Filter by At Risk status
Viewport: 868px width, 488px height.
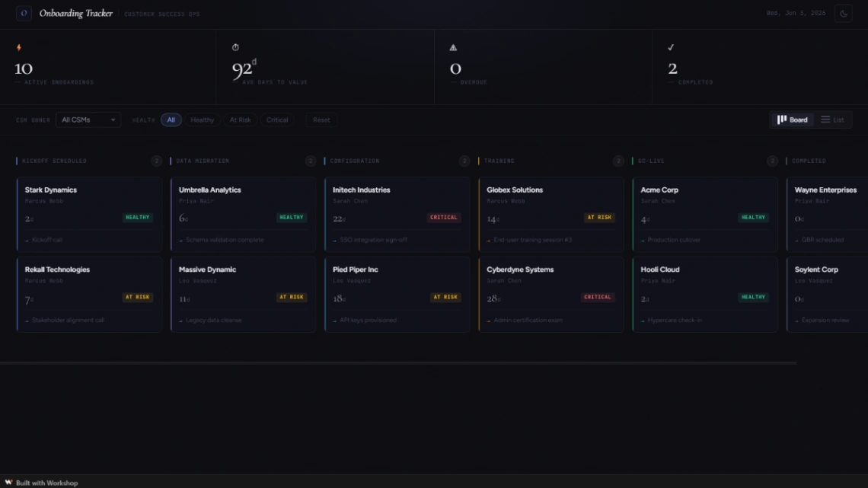pos(241,120)
